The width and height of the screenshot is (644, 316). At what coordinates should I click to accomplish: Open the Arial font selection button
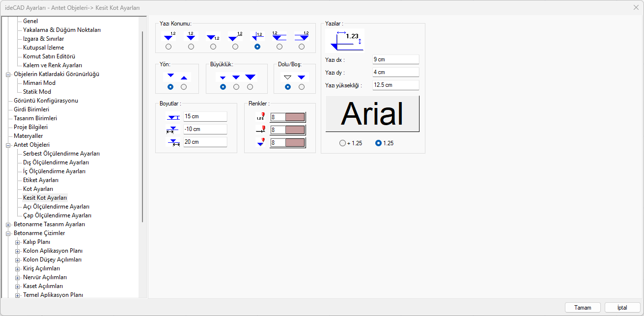tap(372, 114)
